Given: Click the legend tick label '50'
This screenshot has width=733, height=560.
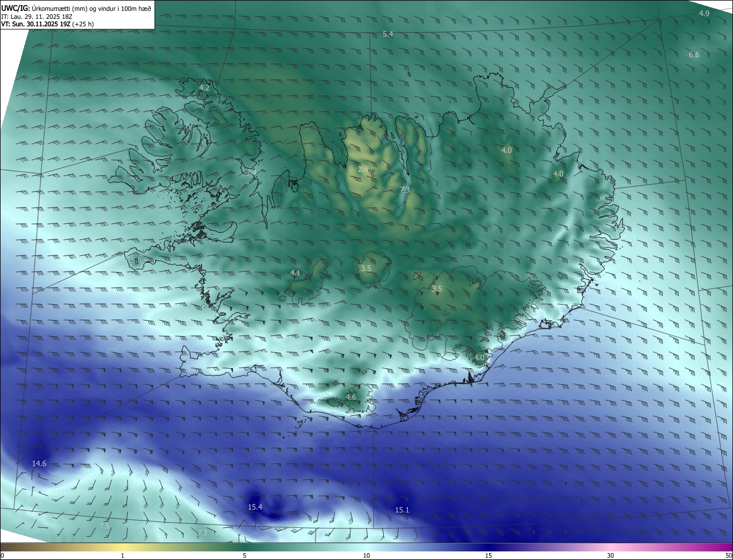Looking at the screenshot, I should (x=728, y=555).
